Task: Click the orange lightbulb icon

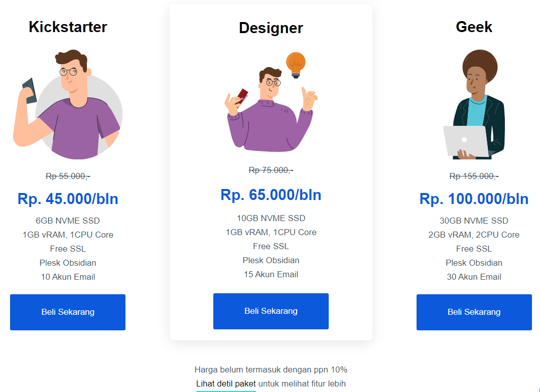Action: coord(296,64)
